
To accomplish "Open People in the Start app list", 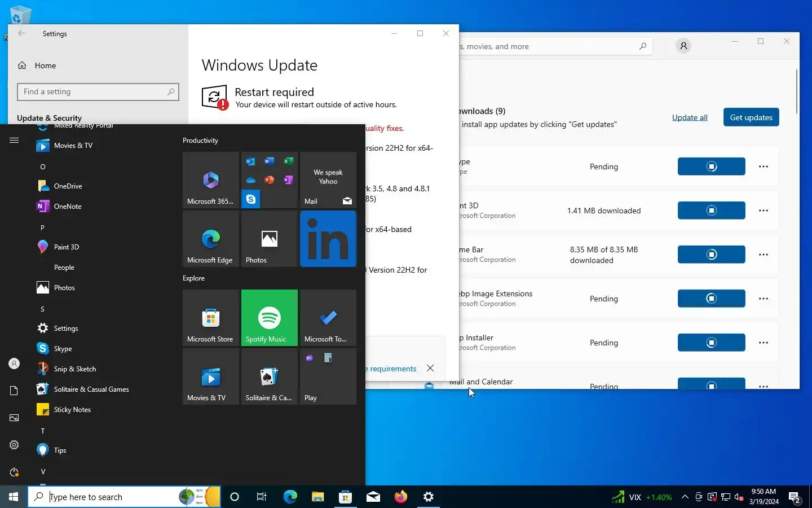I will pos(64,268).
